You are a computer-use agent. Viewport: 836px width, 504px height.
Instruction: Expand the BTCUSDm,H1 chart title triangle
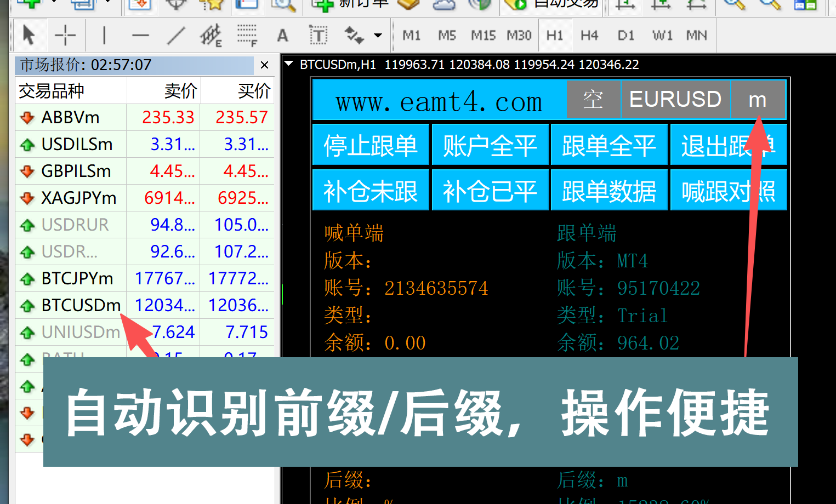click(x=289, y=64)
